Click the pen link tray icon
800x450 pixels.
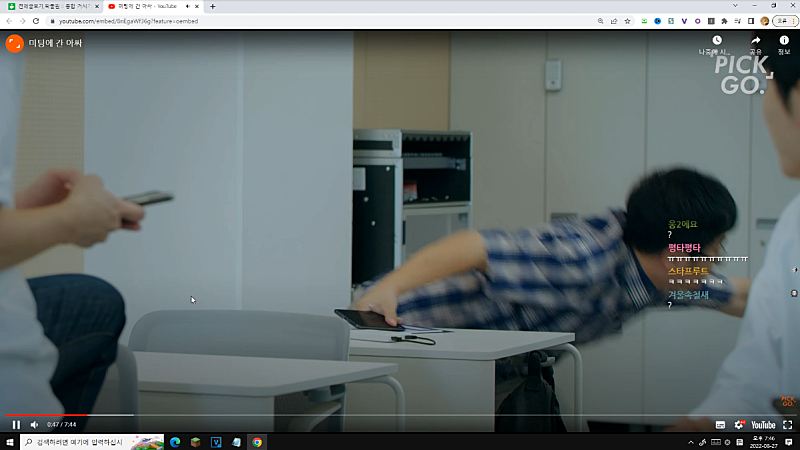(703, 442)
